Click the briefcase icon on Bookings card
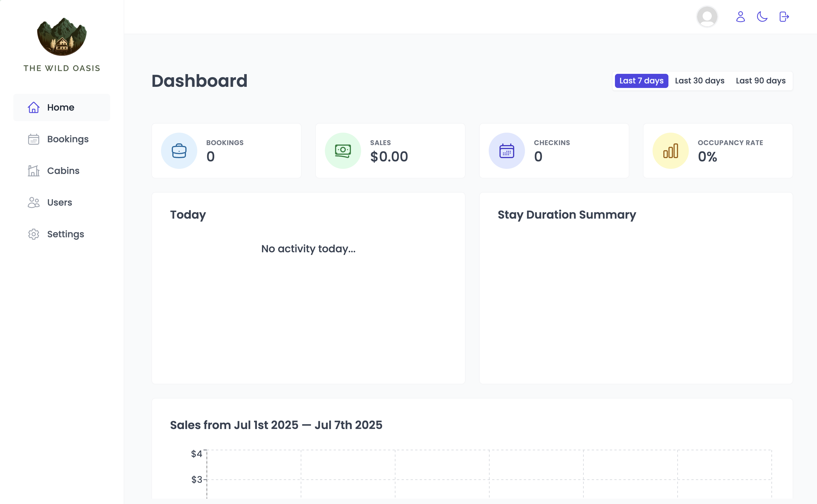The height and width of the screenshot is (504, 817). 179,151
